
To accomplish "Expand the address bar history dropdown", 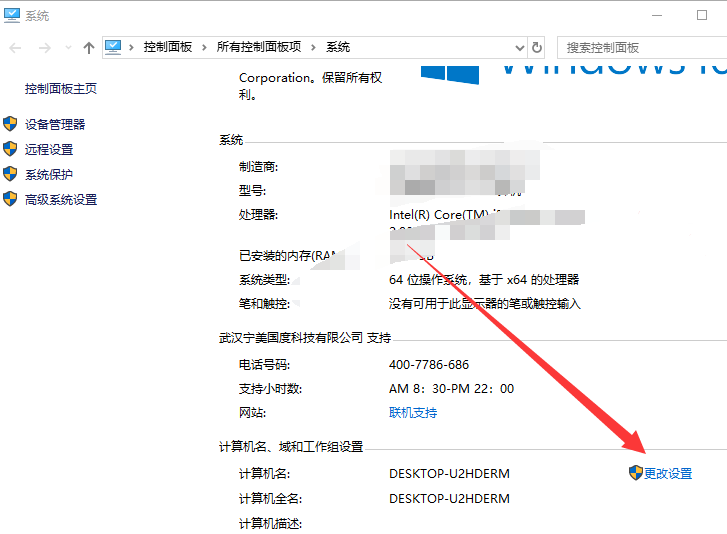I will (x=519, y=47).
